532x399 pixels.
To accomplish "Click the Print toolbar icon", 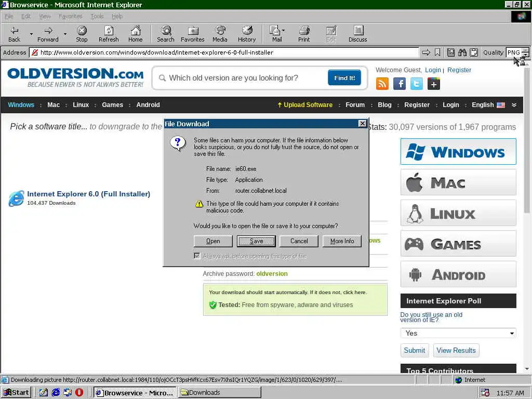I will [304, 34].
